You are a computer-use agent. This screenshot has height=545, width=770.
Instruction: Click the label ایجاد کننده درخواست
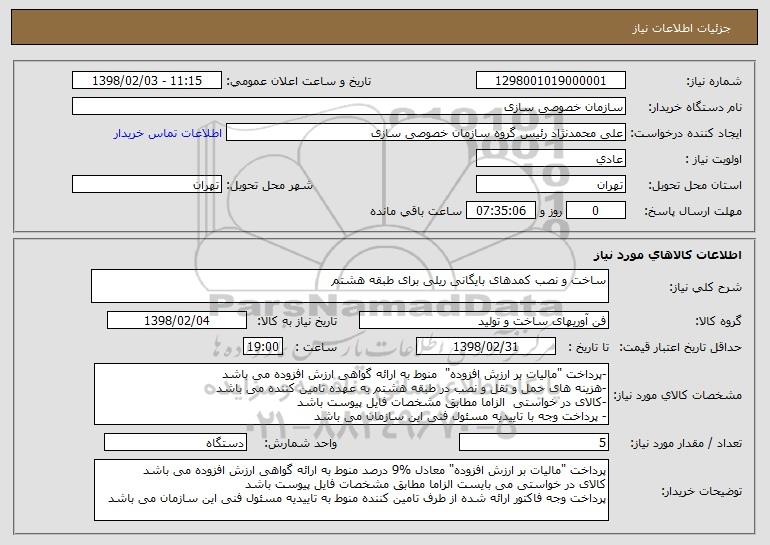pos(686,134)
